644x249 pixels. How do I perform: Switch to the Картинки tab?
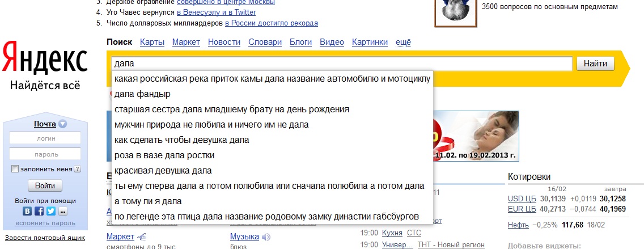coord(370,42)
